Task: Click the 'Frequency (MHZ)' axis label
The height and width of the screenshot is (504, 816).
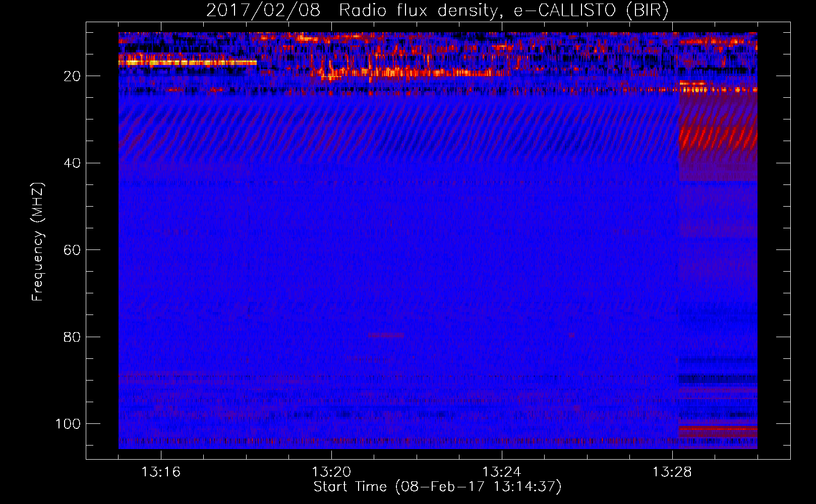Action: pos(38,242)
